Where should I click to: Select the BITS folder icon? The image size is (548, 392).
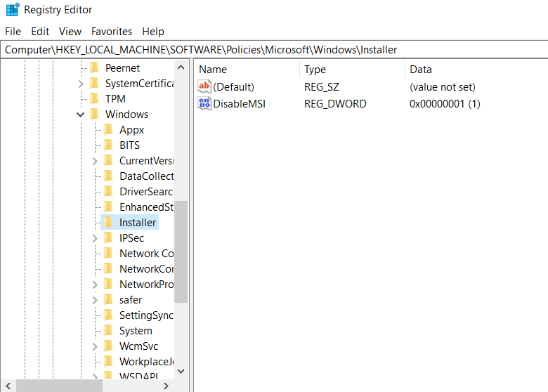point(108,145)
